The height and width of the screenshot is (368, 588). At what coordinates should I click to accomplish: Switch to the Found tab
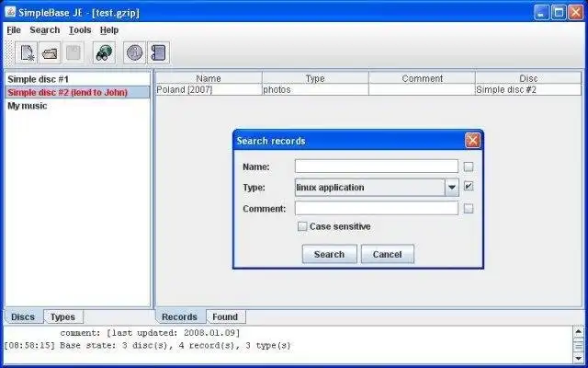point(225,316)
